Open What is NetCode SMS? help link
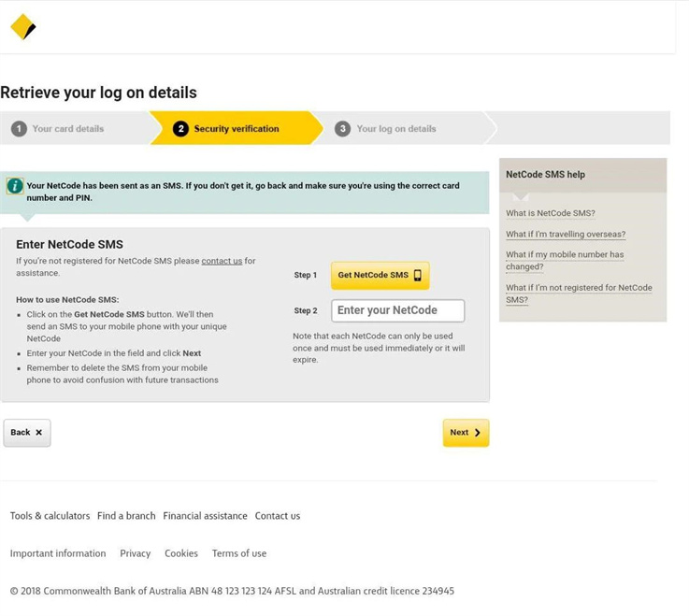The image size is (689, 616). (x=551, y=213)
